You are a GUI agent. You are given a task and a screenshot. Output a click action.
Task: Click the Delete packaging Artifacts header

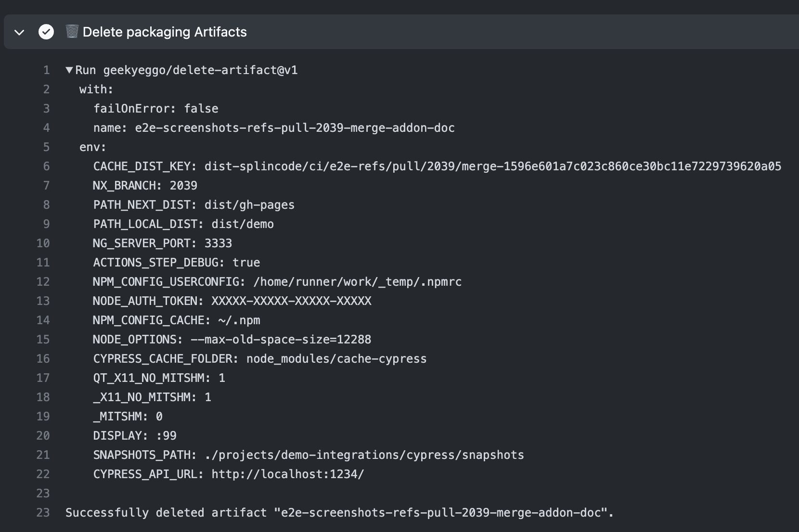point(165,32)
